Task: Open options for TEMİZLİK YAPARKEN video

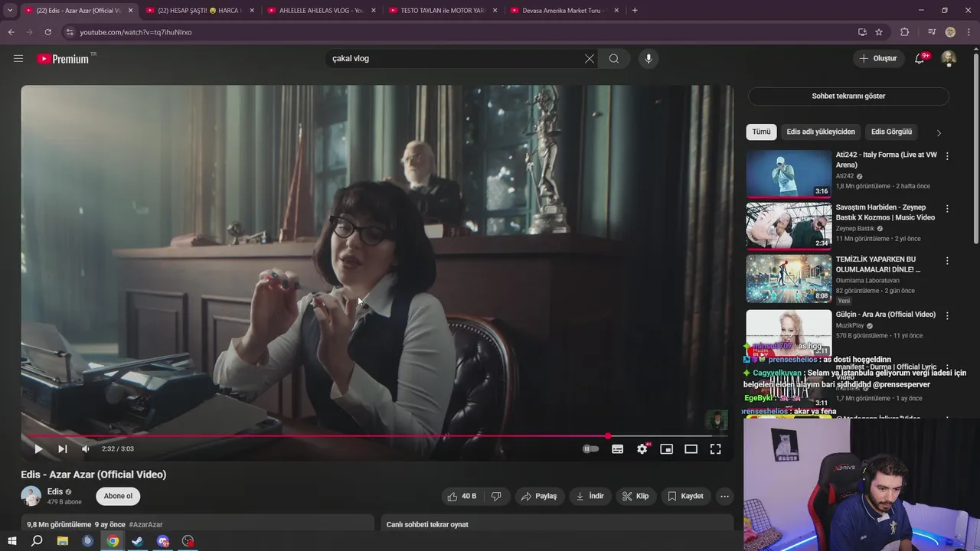Action: tap(947, 260)
